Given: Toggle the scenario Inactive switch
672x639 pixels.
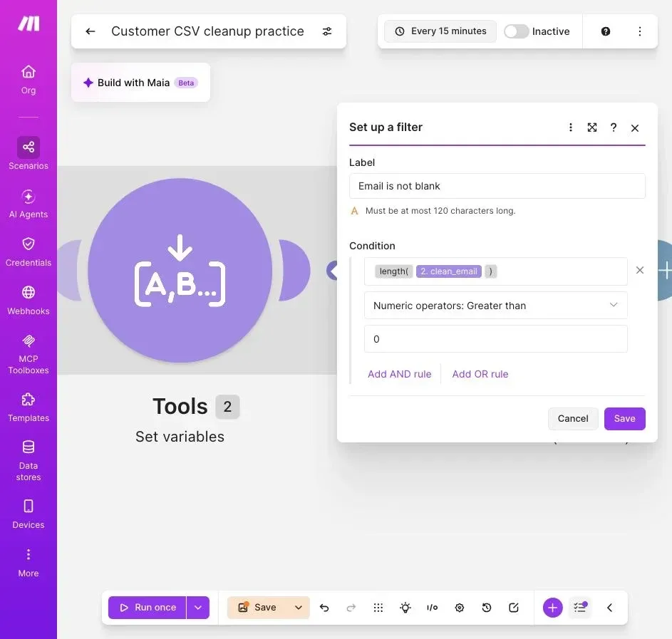Looking at the screenshot, I should [516, 31].
